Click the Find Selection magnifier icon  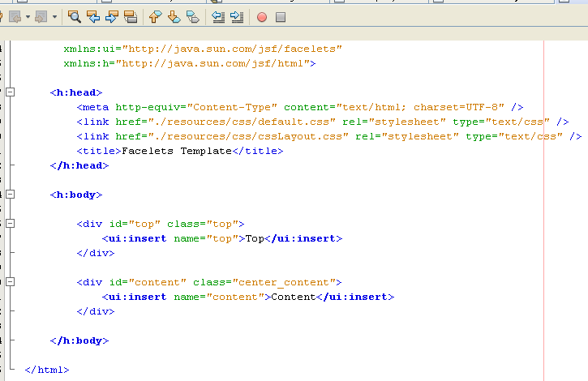pos(75,17)
